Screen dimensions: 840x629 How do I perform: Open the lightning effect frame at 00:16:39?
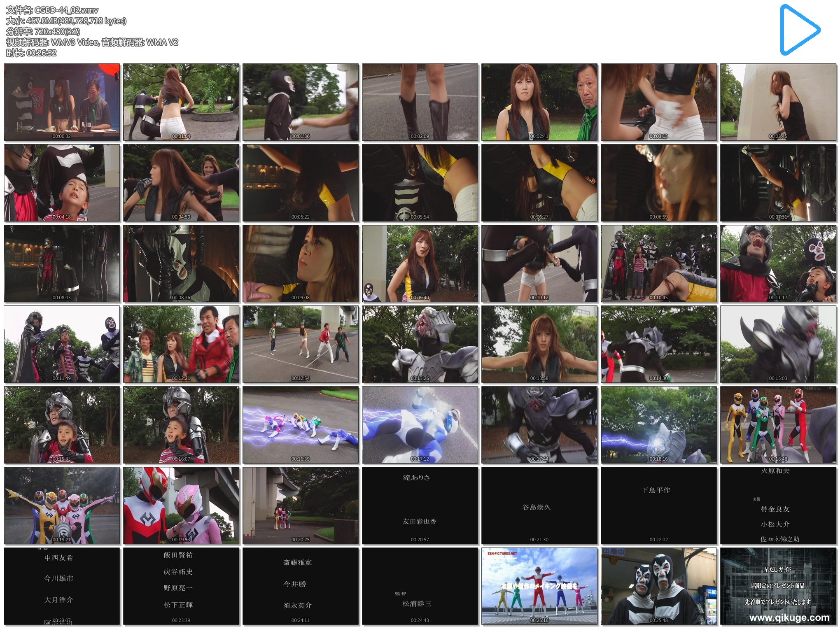click(x=300, y=425)
